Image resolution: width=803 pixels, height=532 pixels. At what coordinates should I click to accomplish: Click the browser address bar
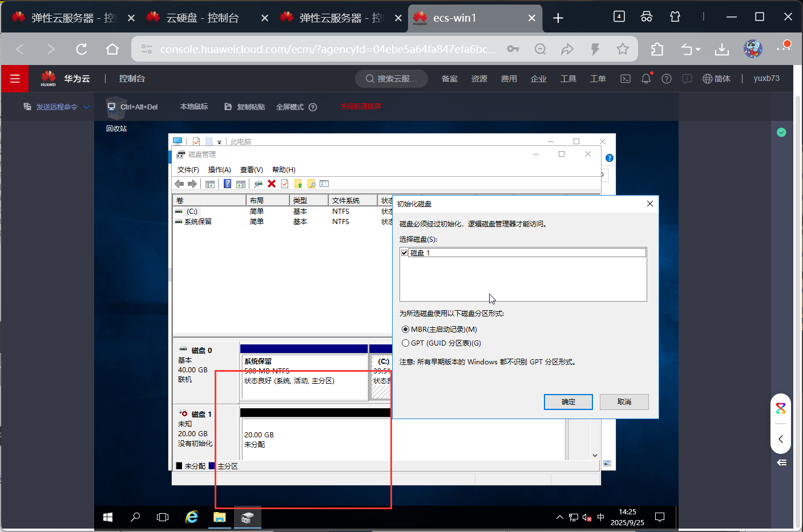328,49
